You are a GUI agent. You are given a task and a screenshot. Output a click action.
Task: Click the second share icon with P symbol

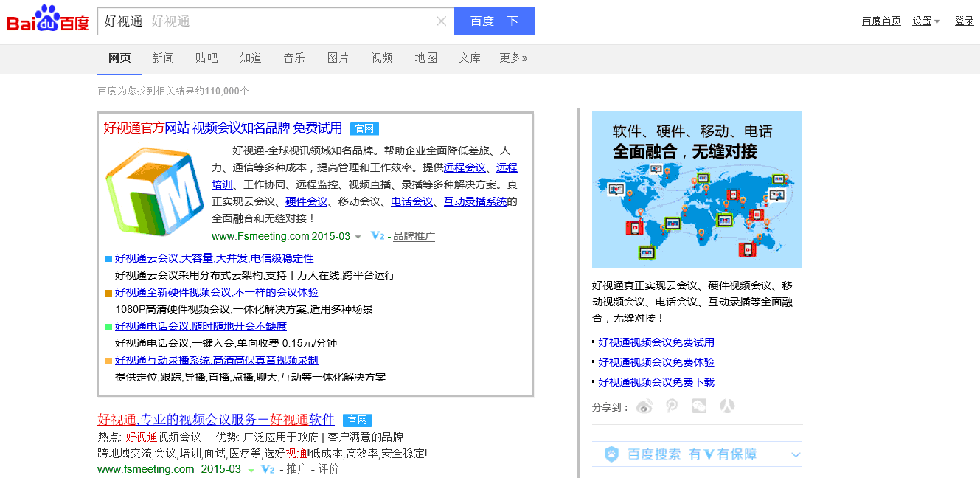[x=672, y=406]
